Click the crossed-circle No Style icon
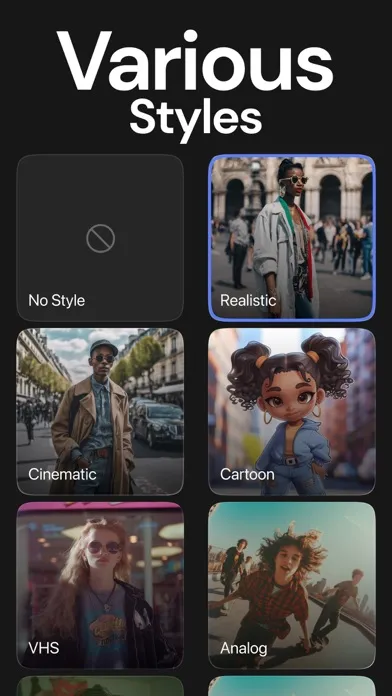The image size is (392, 696). (100, 238)
